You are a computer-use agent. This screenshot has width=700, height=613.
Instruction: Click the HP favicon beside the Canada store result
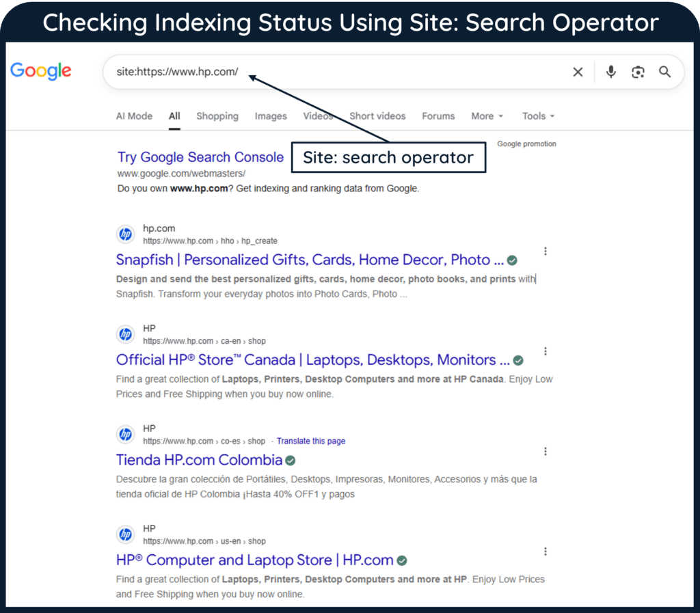tap(126, 334)
